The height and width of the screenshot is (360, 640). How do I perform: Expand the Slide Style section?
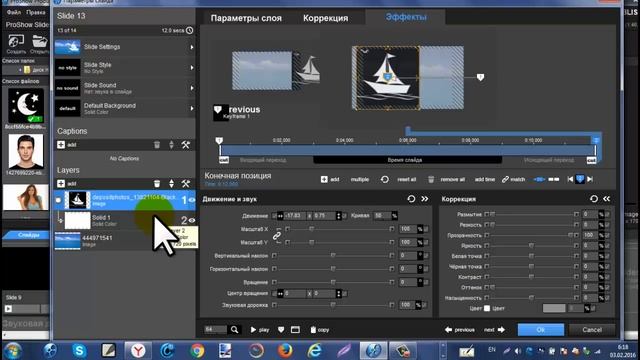[192, 68]
